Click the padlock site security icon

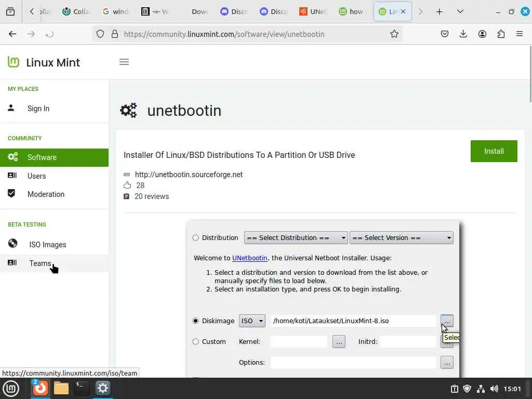coord(115,34)
